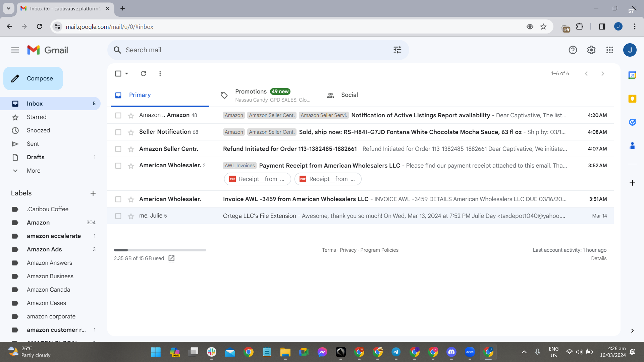Open the Google Account avatar in Gmail
Image resolution: width=644 pixels, height=362 pixels.
(x=630, y=50)
